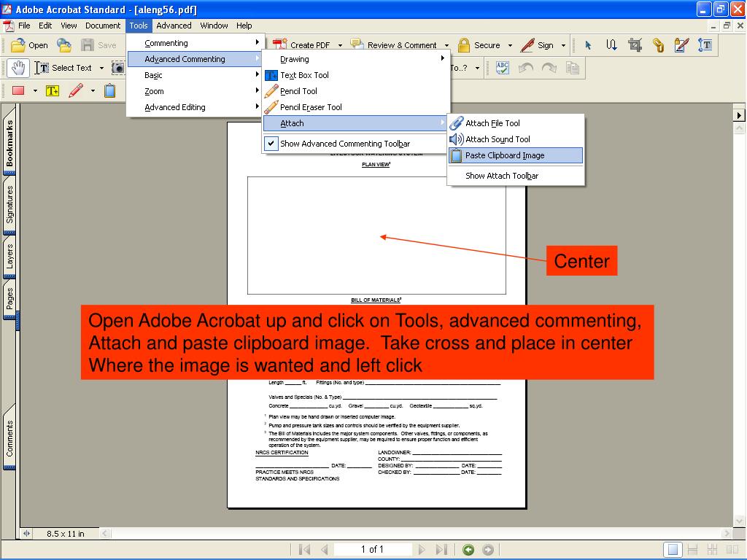Open Select Text tool dropdown arrow
The width and height of the screenshot is (747, 560).
click(x=101, y=68)
